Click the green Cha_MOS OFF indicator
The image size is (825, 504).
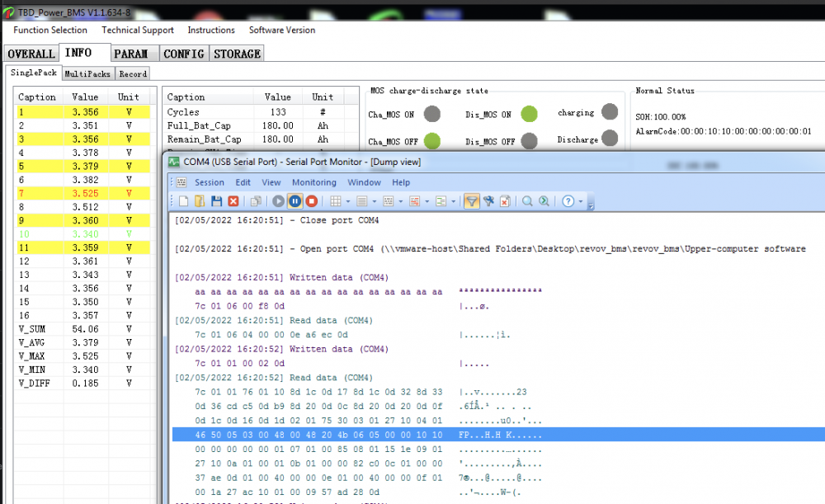click(432, 141)
